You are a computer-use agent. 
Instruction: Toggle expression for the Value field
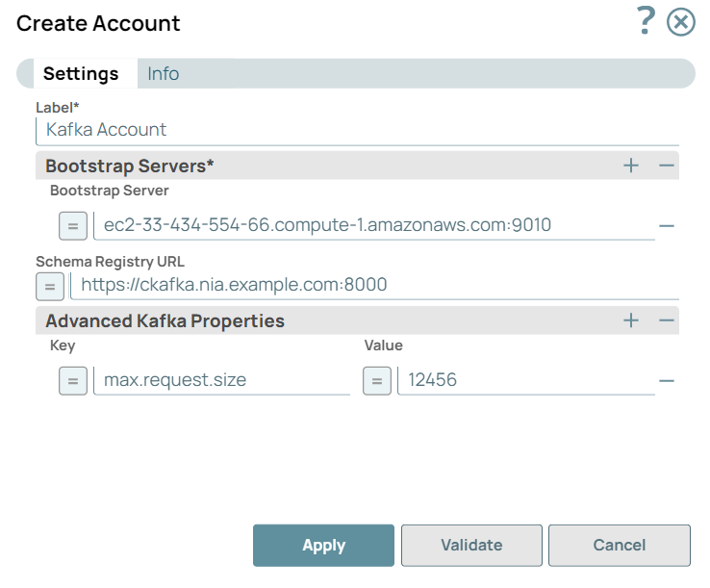(377, 381)
